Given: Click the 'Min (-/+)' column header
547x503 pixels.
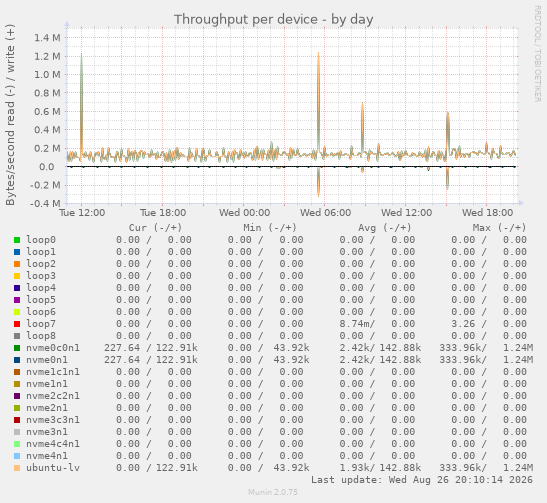Looking at the screenshot, I should (x=270, y=228).
